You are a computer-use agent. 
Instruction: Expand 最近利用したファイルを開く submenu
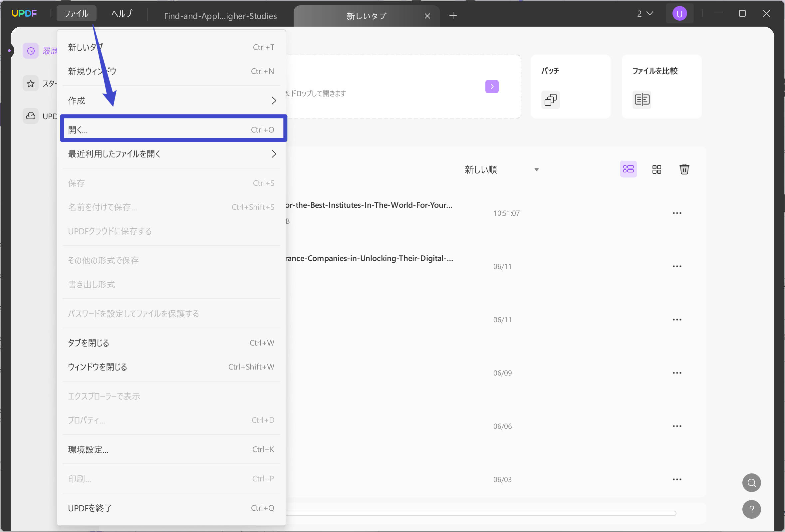coord(172,154)
